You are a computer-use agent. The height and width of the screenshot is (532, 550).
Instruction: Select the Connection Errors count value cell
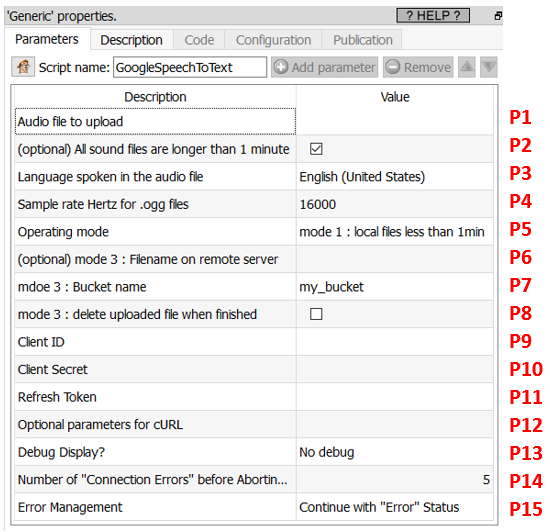tap(395, 479)
